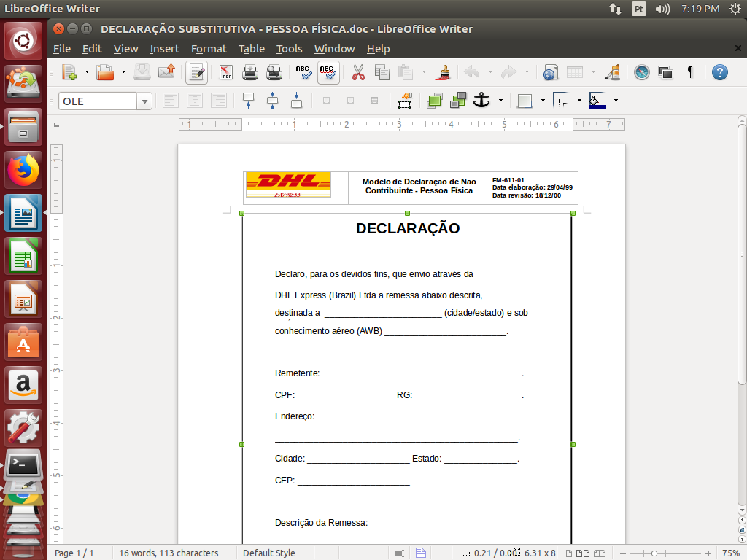This screenshot has width=747, height=560.
Task: Click the vertical scrollbar handle
Action: (742, 254)
